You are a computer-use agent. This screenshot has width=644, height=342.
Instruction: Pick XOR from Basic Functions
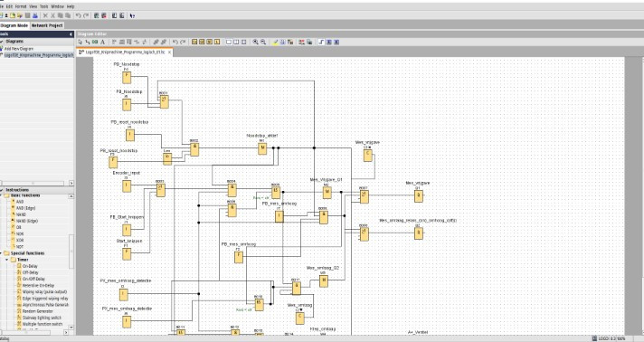coord(20,240)
